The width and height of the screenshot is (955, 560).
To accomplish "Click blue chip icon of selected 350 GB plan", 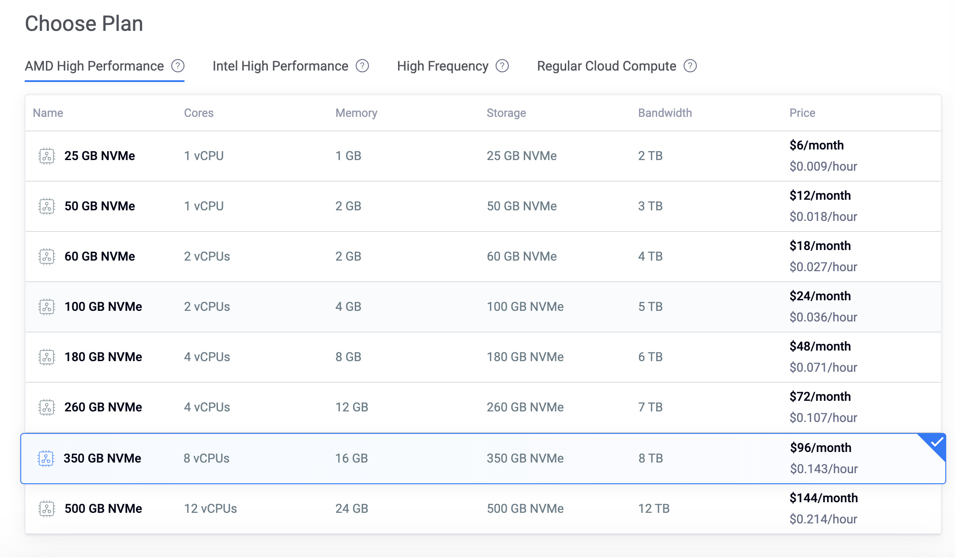I will (46, 459).
